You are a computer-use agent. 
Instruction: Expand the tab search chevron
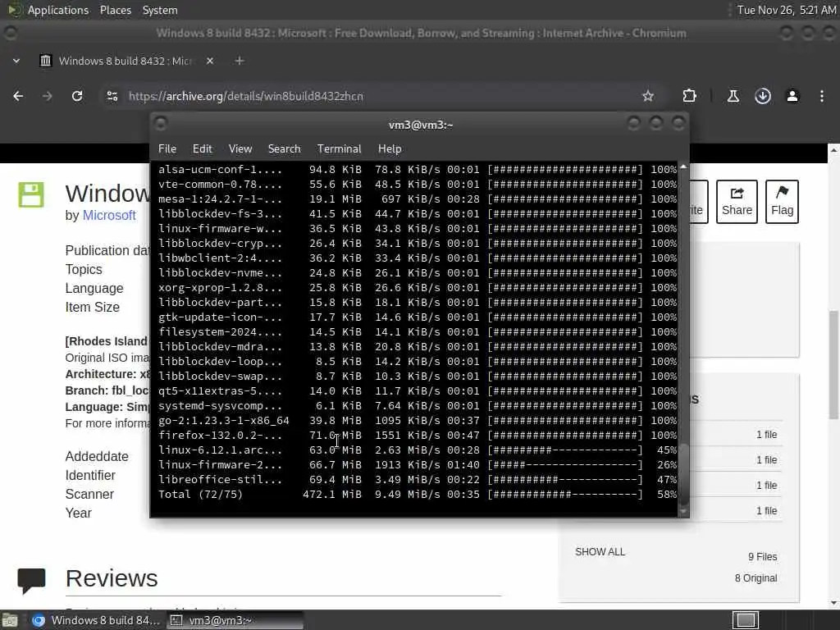pyautogui.click(x=16, y=61)
